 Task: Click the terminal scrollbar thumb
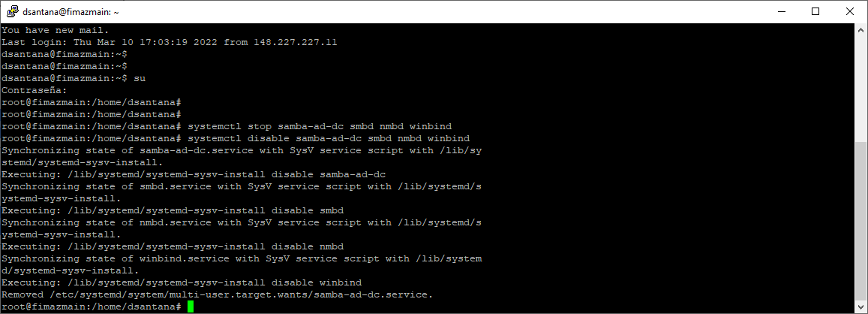[x=860, y=222]
